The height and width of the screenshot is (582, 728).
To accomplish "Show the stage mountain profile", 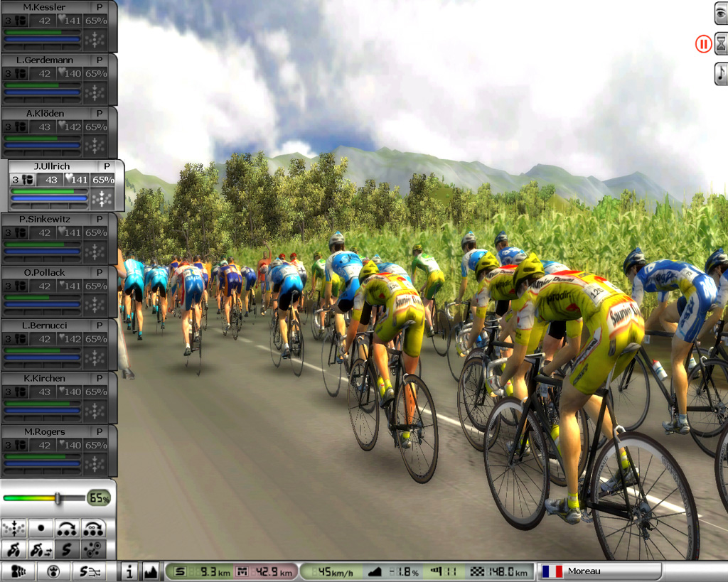I will [x=150, y=571].
